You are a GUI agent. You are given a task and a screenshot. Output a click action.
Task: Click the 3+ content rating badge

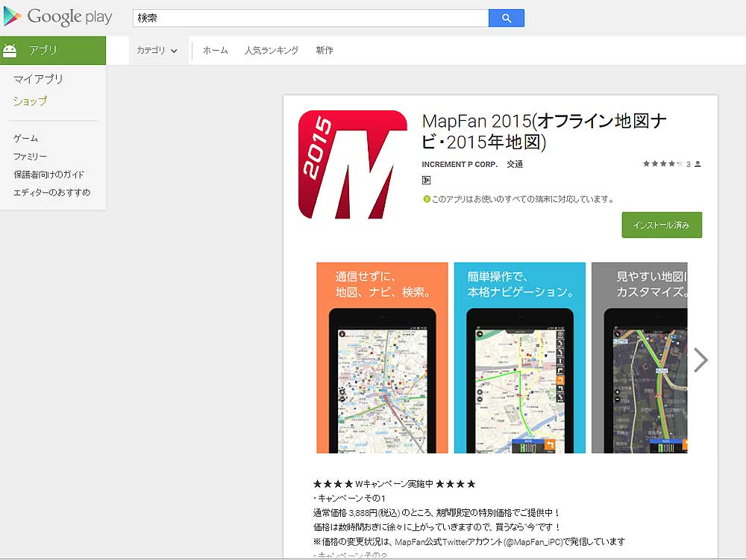pos(426,180)
